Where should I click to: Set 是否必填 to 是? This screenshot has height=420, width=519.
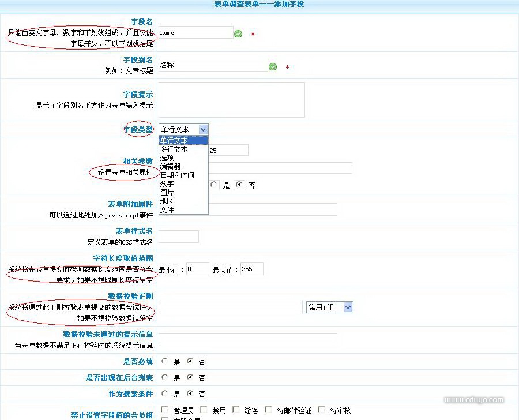pyautogui.click(x=165, y=362)
